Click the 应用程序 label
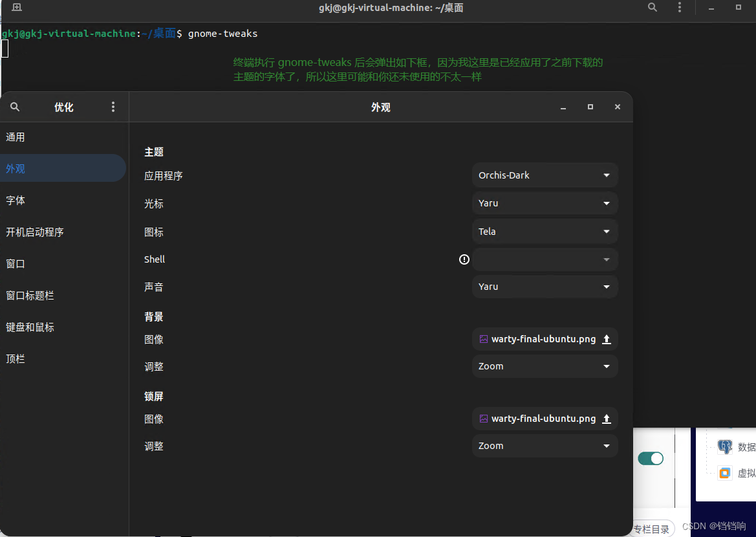The width and height of the screenshot is (756, 537). click(164, 175)
